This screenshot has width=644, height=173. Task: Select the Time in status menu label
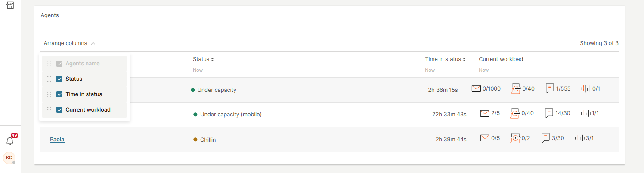pos(84,94)
